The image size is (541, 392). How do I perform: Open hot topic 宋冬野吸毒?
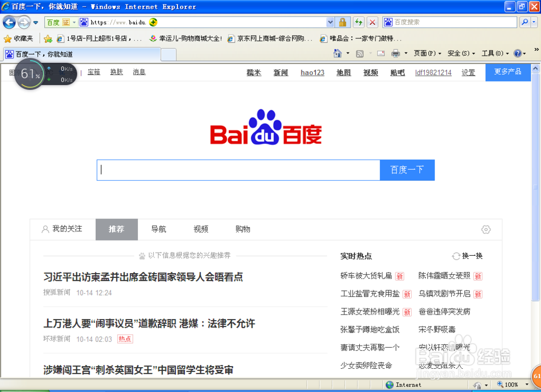coord(437,329)
